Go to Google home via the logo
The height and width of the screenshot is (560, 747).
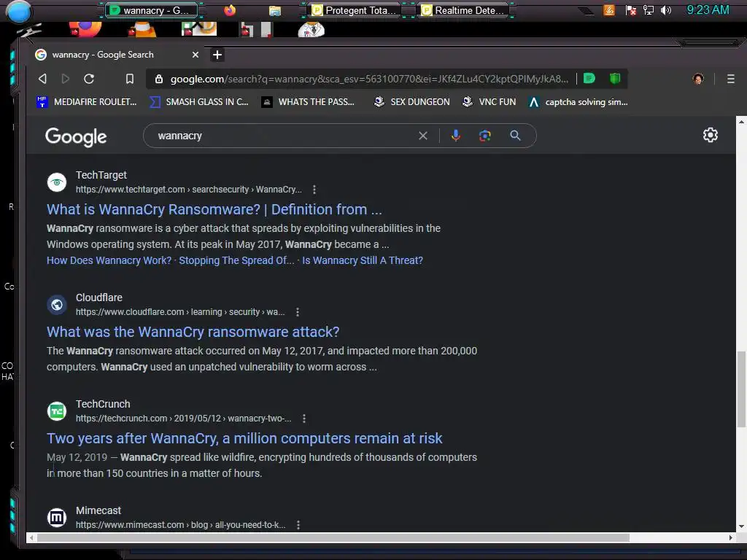[x=76, y=136]
